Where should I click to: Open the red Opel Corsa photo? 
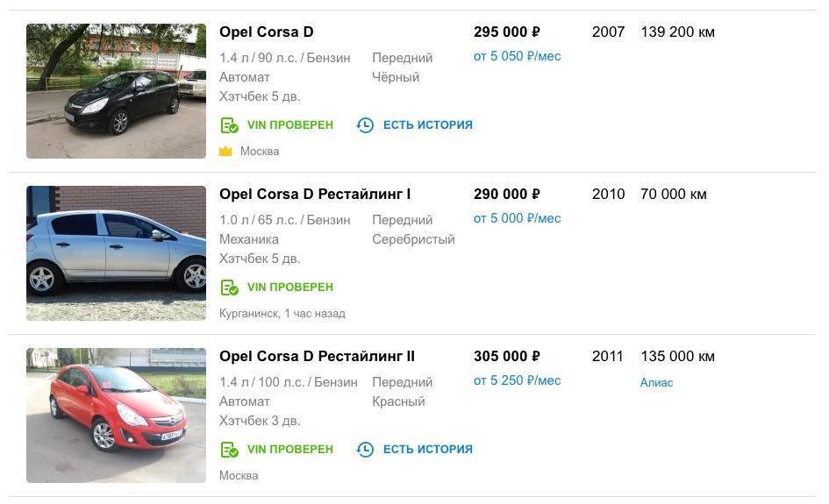(116, 415)
